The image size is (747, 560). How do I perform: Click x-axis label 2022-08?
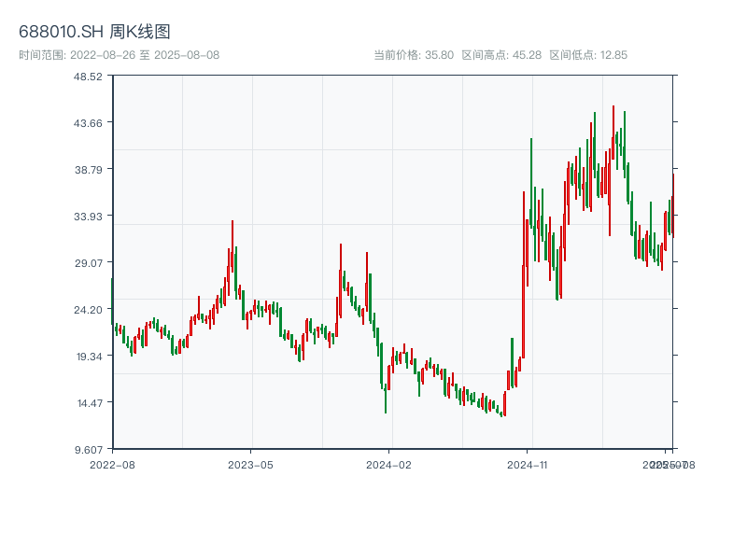(112, 465)
